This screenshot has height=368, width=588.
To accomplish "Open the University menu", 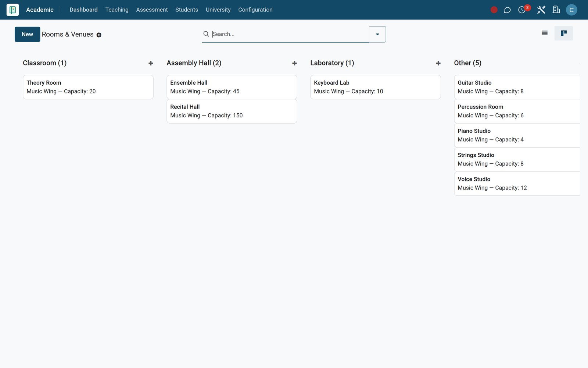I will [x=218, y=10].
